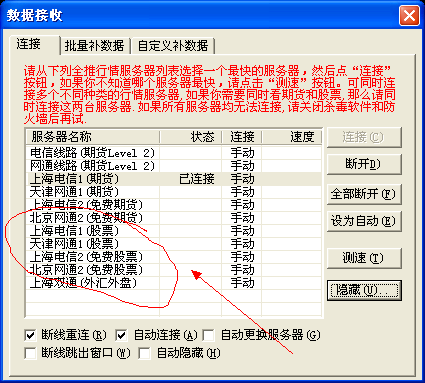Toggle the 断线重连 checkbox
425x383 pixels.
click(30, 335)
